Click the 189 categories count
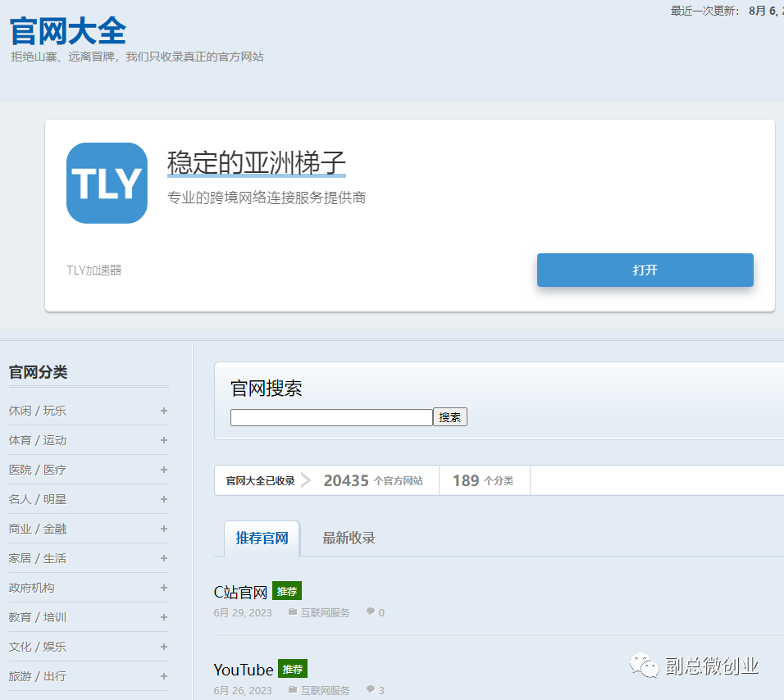 [466, 480]
